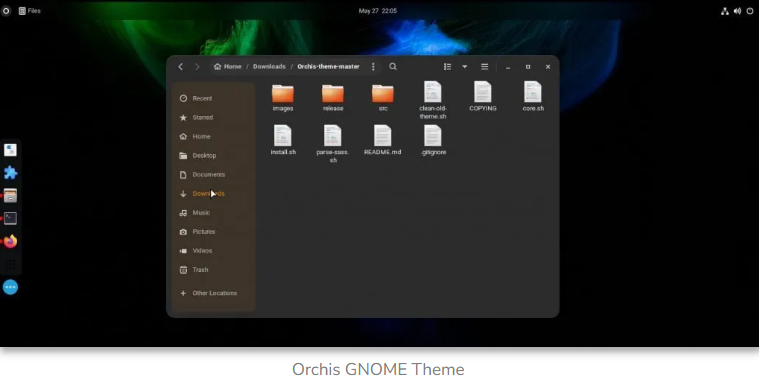Click the power icon in system tray
The height and width of the screenshot is (385, 759).
750,11
